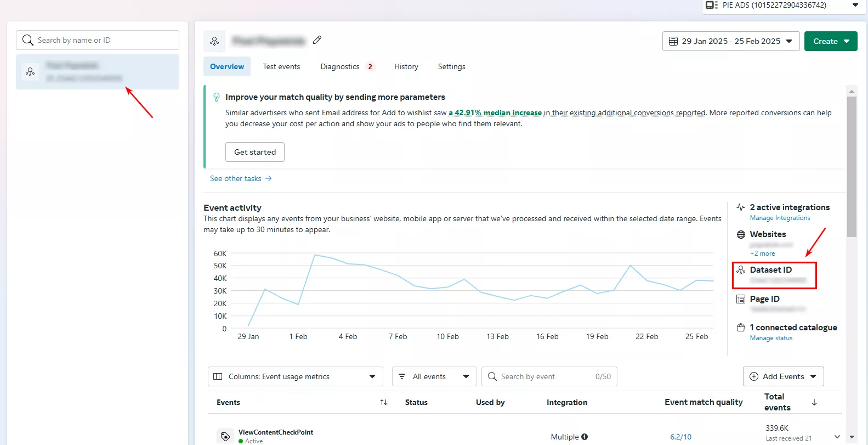Open the Diagnostics tab
Screen dimensions: 868x445
pyautogui.click(x=347, y=66)
